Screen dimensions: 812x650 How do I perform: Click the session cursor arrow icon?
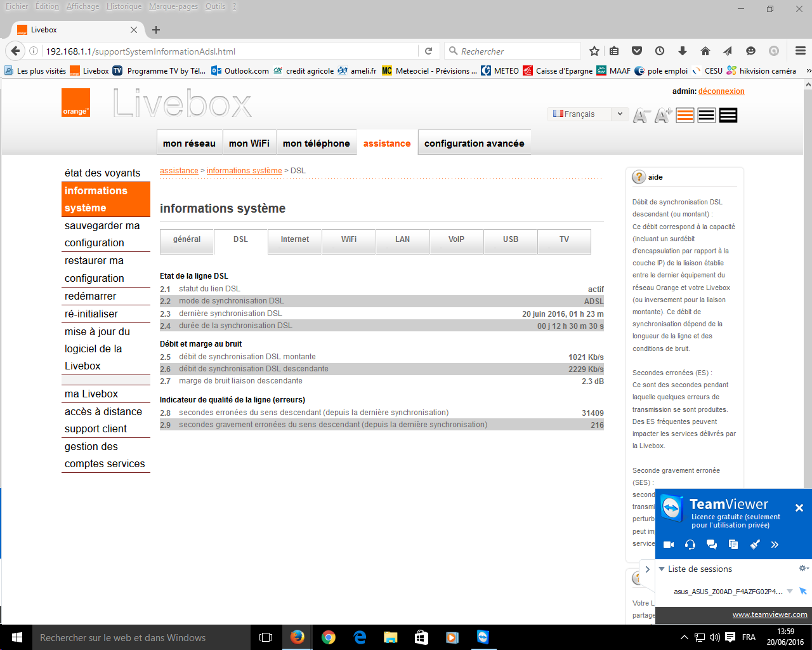(x=803, y=591)
